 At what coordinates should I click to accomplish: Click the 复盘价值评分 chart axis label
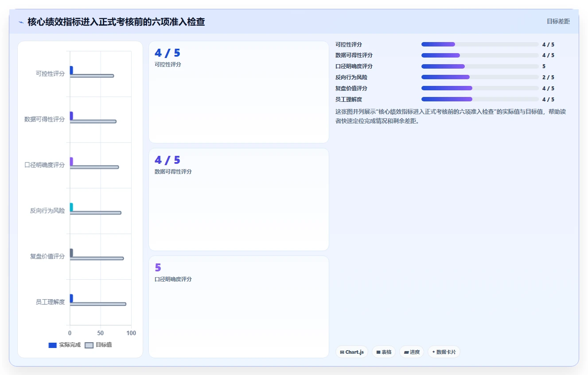pos(47,256)
